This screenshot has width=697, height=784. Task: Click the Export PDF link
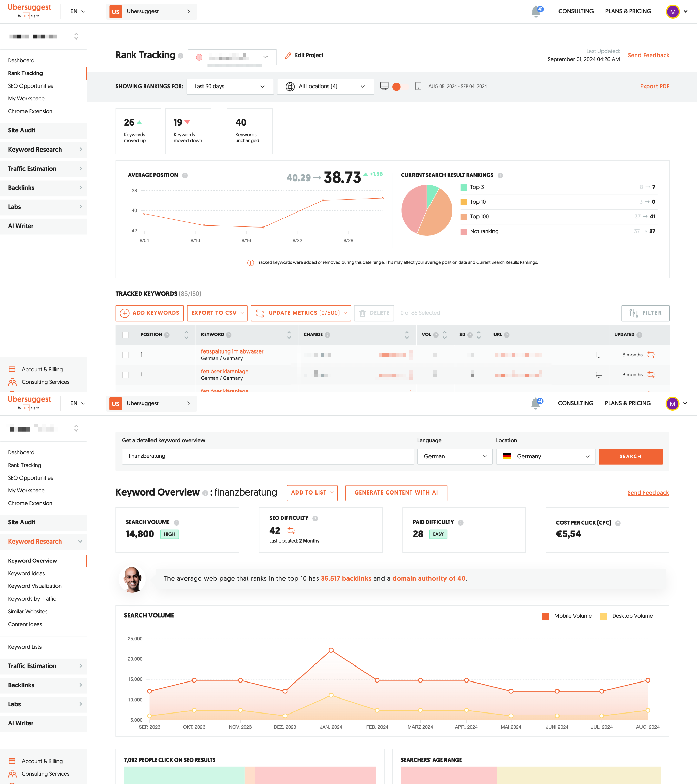(x=654, y=86)
